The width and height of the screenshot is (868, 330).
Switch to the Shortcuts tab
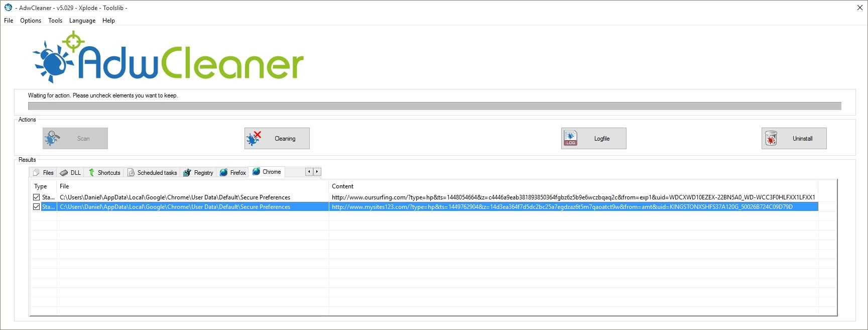(104, 172)
